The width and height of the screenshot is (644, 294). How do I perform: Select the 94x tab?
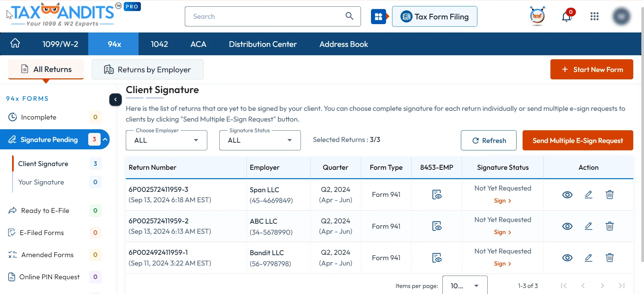pos(114,44)
